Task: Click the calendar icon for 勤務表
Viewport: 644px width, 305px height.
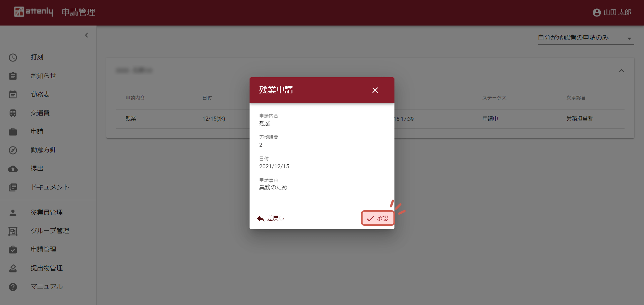Action: 13,94
